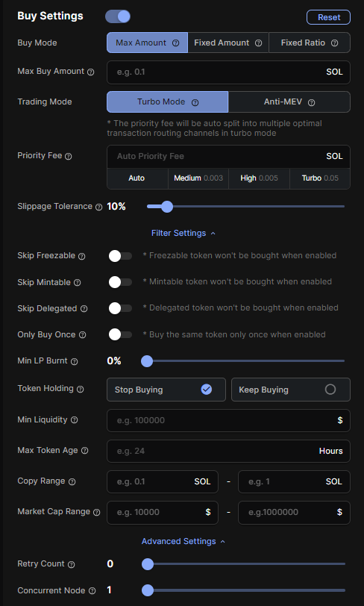Screen dimensions: 364x606
Task: Focus the Max Buy Amount SOL field
Action: click(x=228, y=72)
